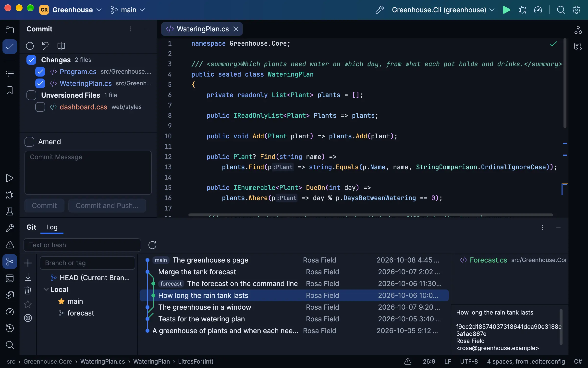Viewport: 588px width, 368px height.
Task: Uncheck Program.cs in changes list
Action: pyautogui.click(x=40, y=72)
